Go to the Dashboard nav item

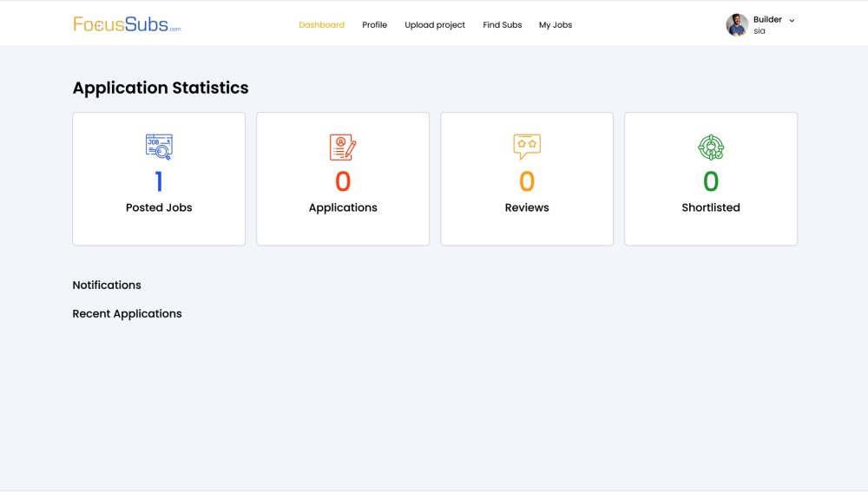(321, 25)
